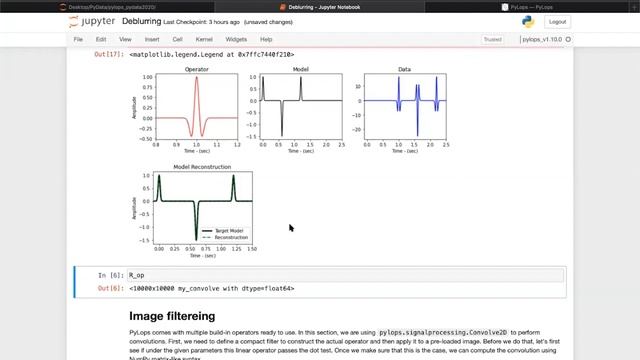Click the Reconstruction legend entry
This screenshot has height=360, width=640.
[225, 238]
